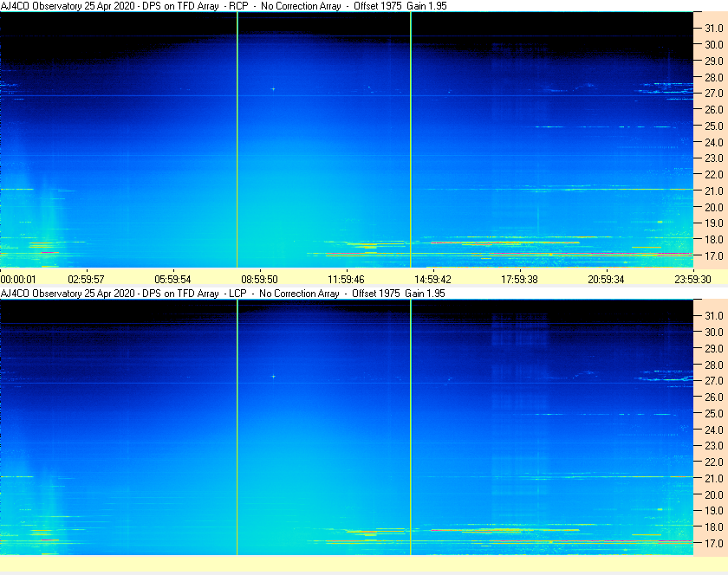Pick the 26.0 frequency label in LCP panel

[714, 397]
